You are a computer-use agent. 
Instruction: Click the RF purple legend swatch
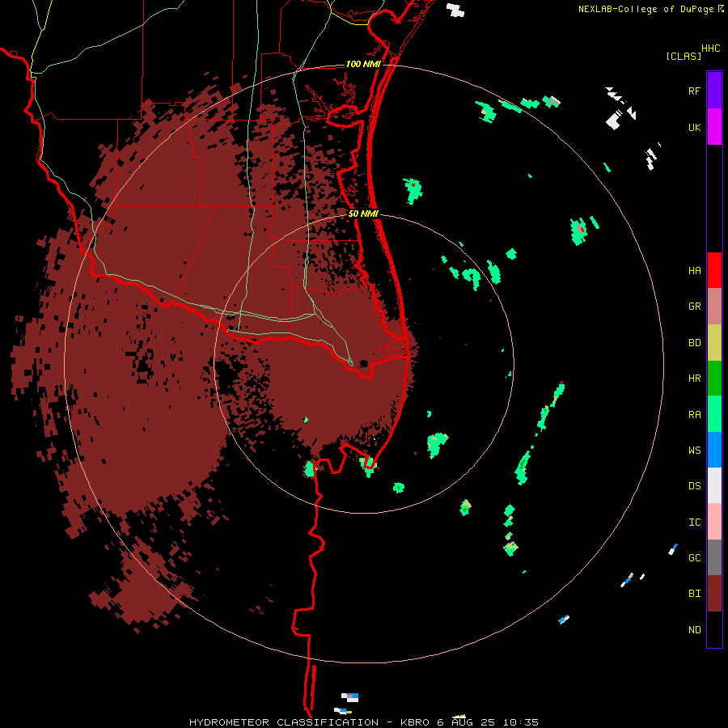714,90
